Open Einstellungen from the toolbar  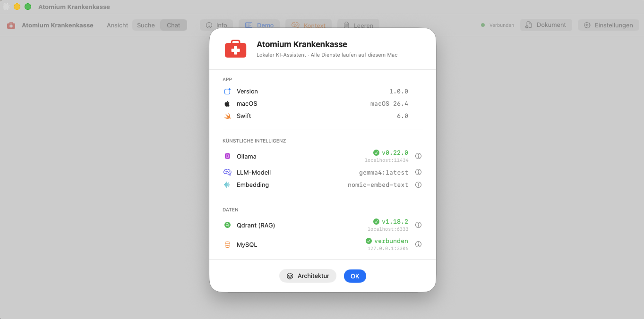click(609, 25)
